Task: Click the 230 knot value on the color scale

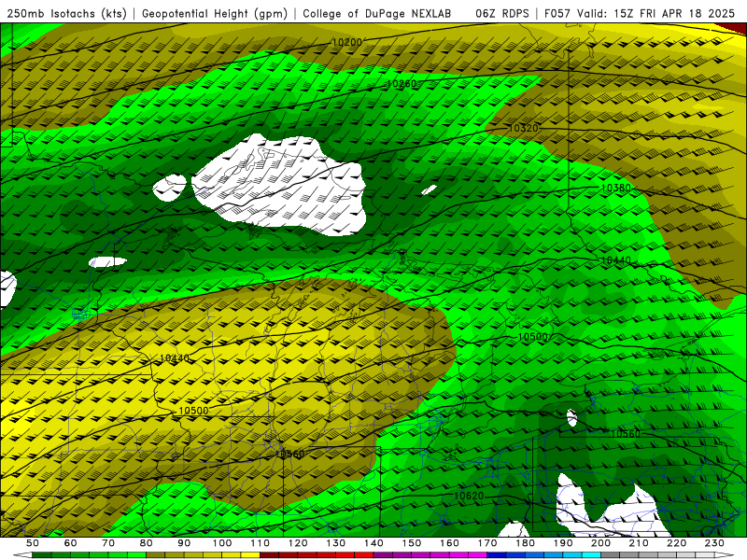Action: (714, 543)
